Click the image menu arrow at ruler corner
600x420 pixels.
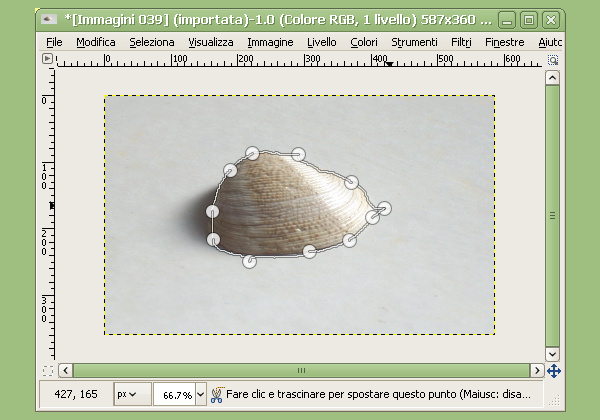[46, 59]
